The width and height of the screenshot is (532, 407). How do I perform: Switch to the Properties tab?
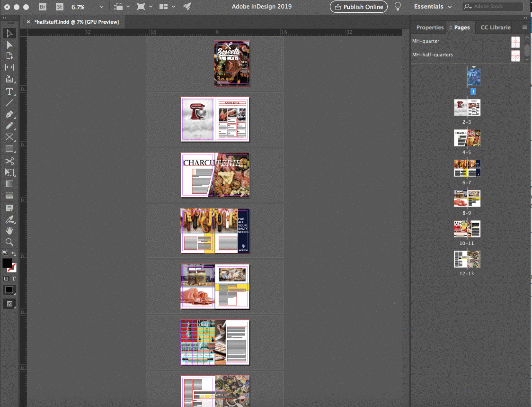click(429, 27)
